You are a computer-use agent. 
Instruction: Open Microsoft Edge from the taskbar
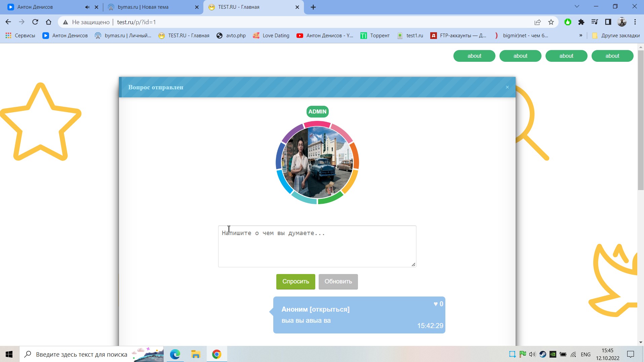pyautogui.click(x=175, y=354)
